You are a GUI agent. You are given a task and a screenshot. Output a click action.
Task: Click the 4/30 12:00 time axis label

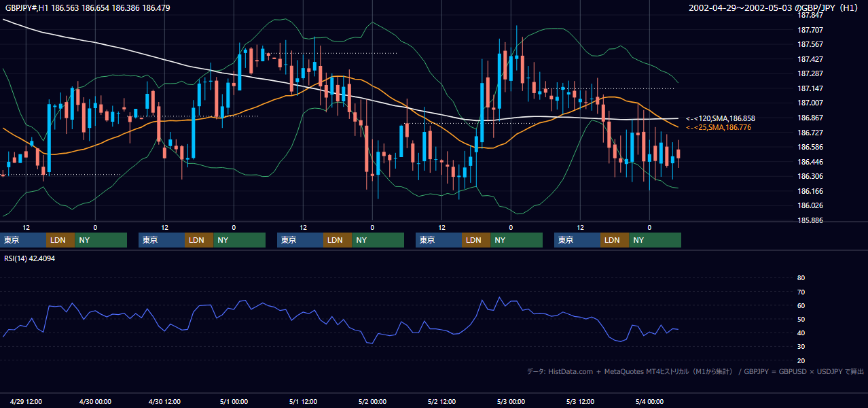(x=165, y=401)
